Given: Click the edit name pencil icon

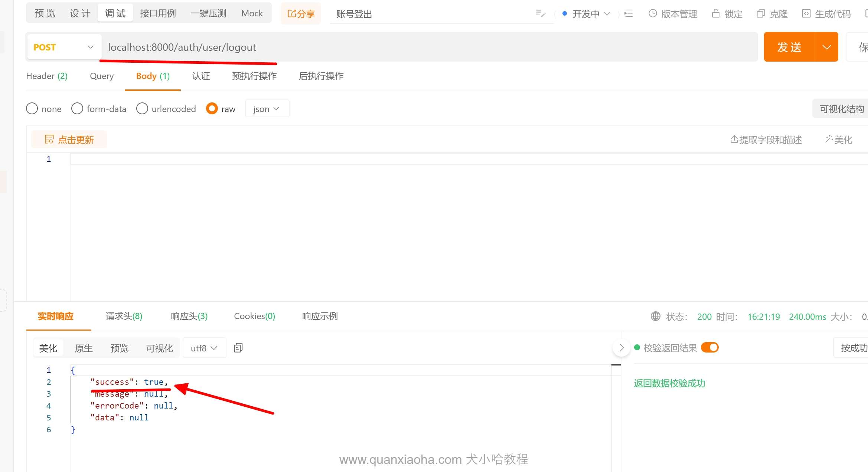Looking at the screenshot, I should [541, 14].
